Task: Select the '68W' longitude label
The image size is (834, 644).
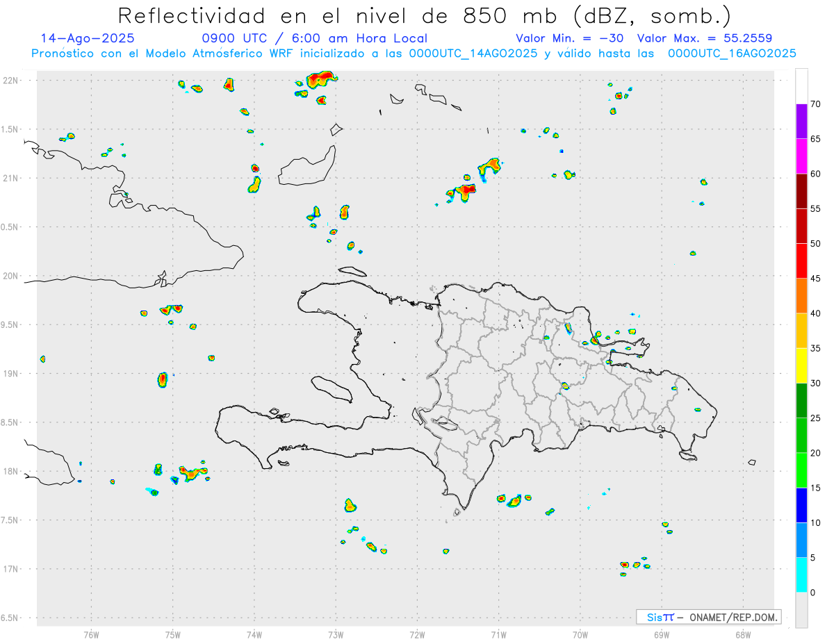Action: pos(743,634)
